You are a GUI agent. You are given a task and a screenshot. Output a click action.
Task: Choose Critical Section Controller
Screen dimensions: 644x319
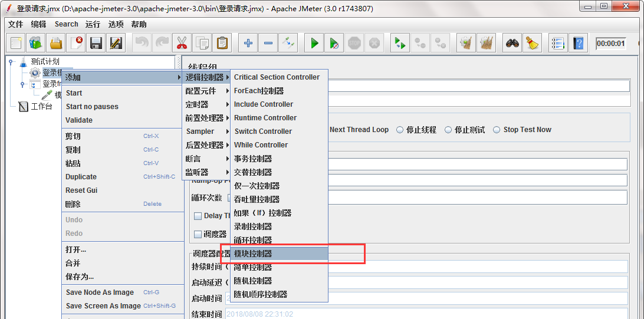(x=280, y=77)
